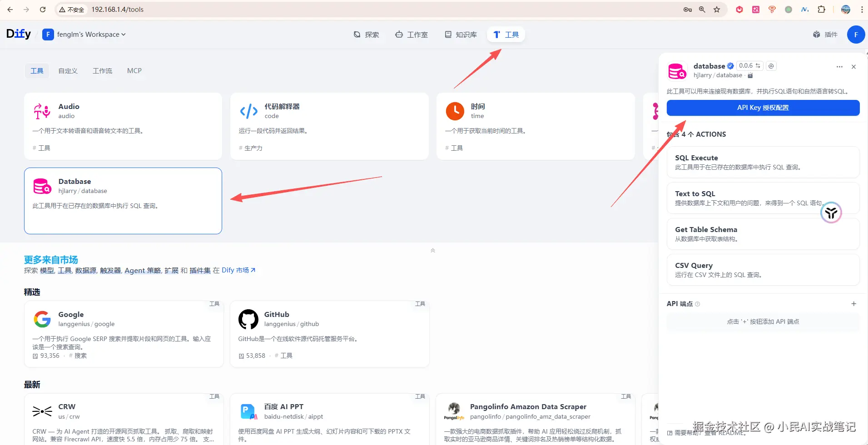Show the help tooltip next to API 端点
The width and height of the screenshot is (868, 445).
click(698, 304)
